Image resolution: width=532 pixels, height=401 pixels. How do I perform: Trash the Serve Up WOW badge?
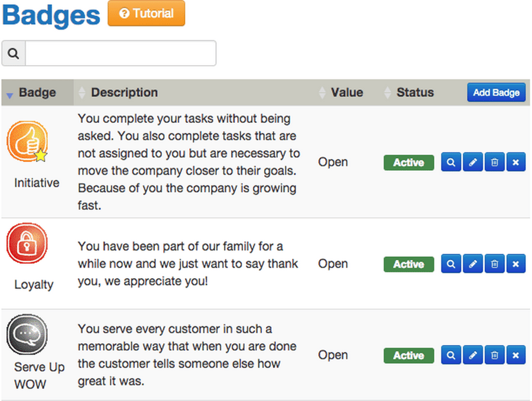pyautogui.click(x=494, y=356)
